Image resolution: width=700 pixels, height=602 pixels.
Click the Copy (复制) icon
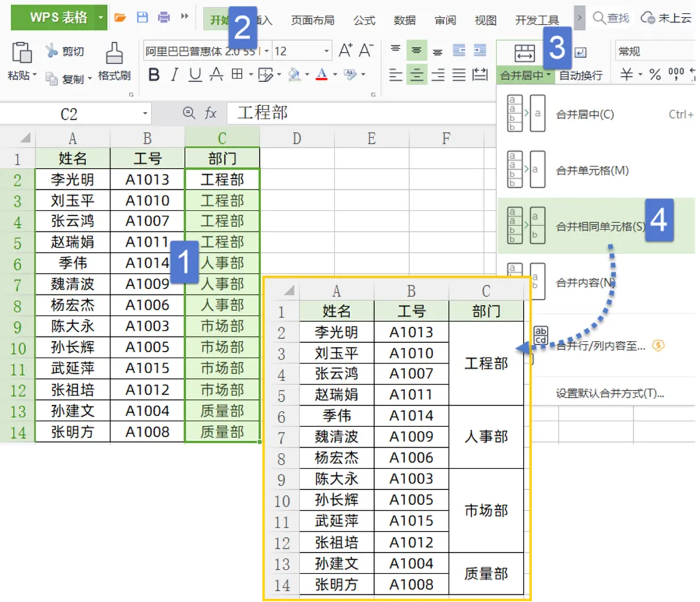52,79
